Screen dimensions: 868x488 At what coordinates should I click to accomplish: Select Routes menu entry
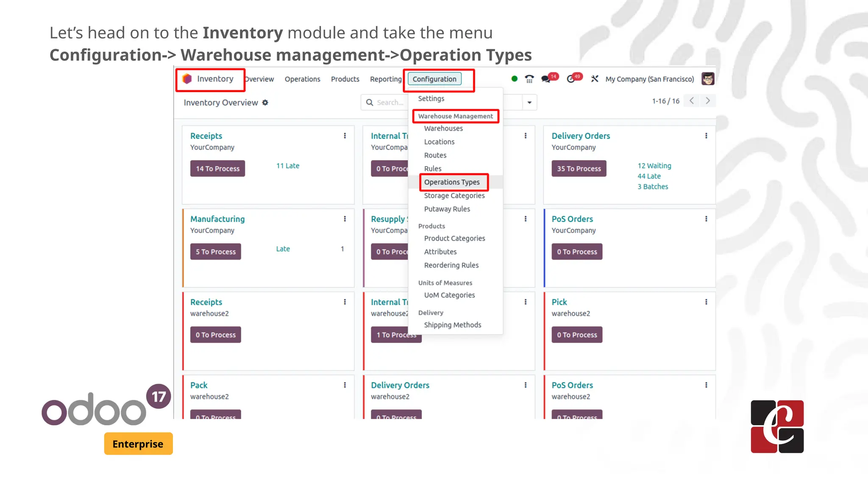pos(435,155)
